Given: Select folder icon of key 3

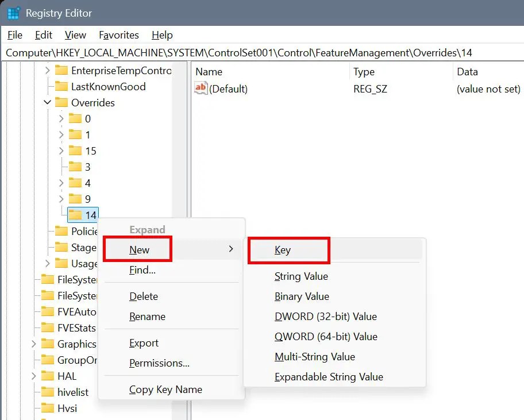Looking at the screenshot, I should 75,167.
